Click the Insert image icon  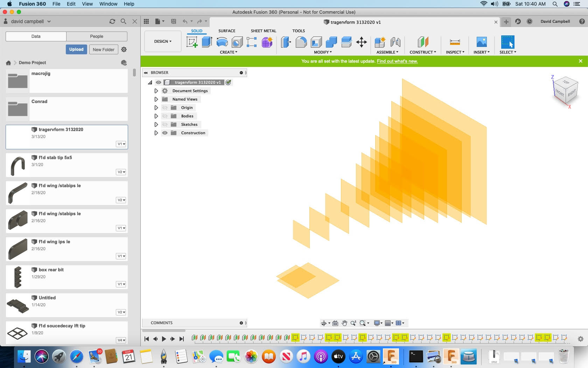click(482, 42)
